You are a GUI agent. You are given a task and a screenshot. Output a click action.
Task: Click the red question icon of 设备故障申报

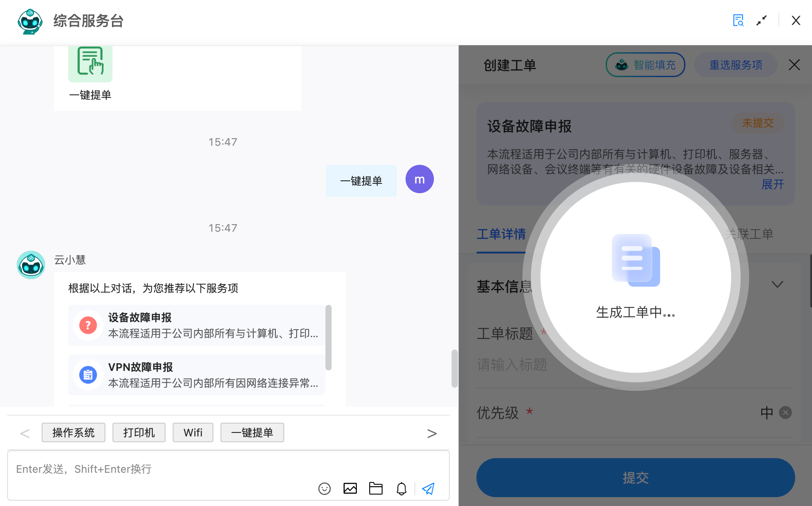click(88, 325)
